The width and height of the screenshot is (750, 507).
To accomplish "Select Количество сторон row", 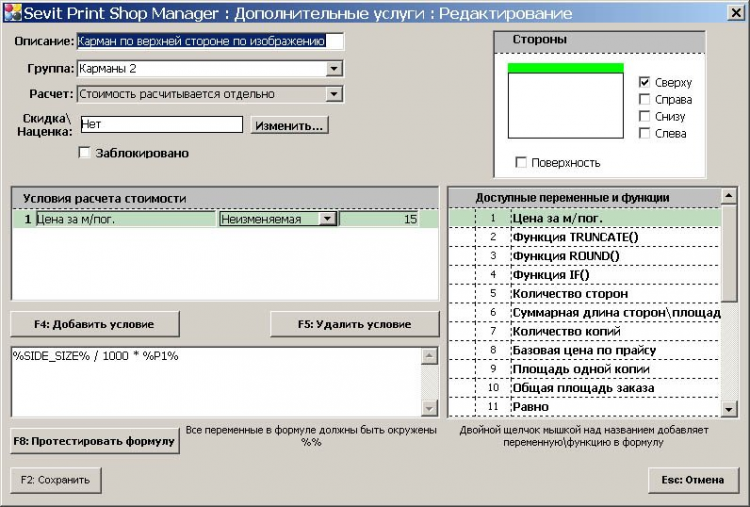I will point(585,294).
